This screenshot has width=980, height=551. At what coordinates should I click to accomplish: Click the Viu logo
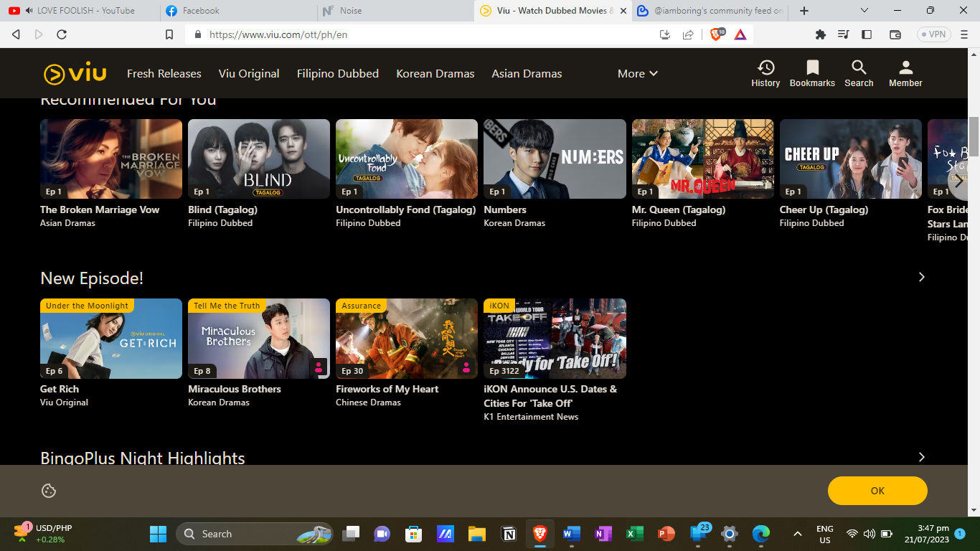tap(75, 74)
